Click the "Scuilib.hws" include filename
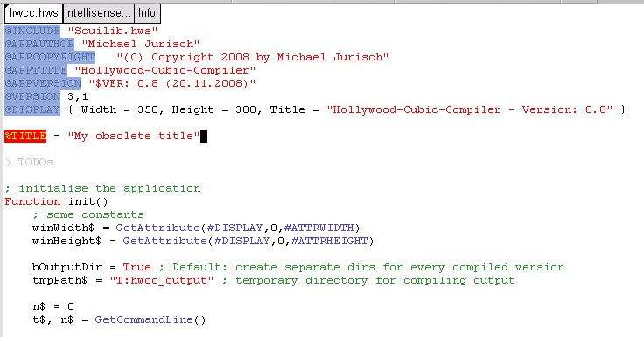 113,31
